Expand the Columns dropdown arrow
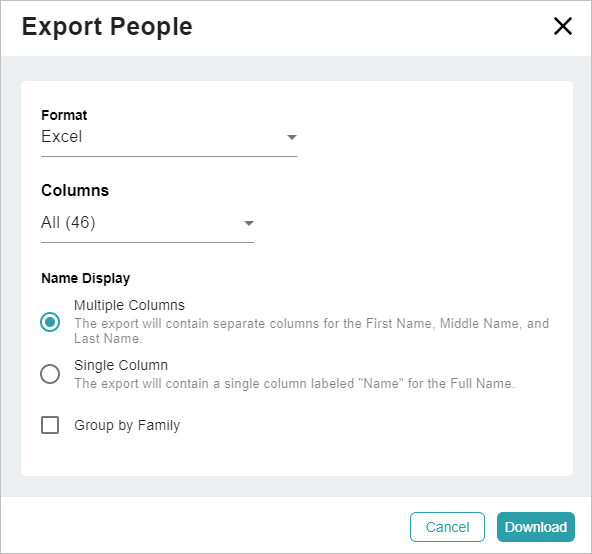592x554 pixels. coord(248,223)
